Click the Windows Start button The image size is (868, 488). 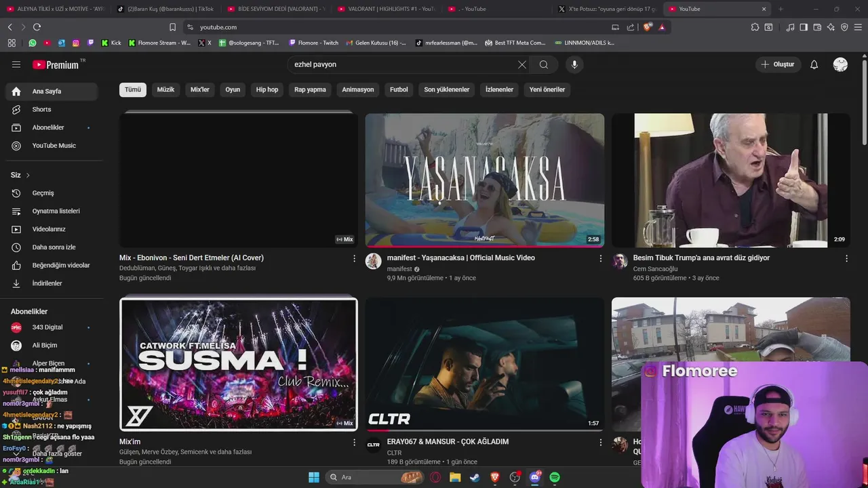click(314, 477)
